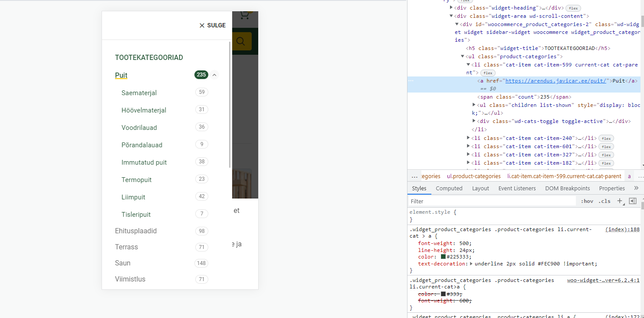This screenshot has height=318, width=644.
Task: Open the Ehitusplaadid category
Action: [136, 231]
